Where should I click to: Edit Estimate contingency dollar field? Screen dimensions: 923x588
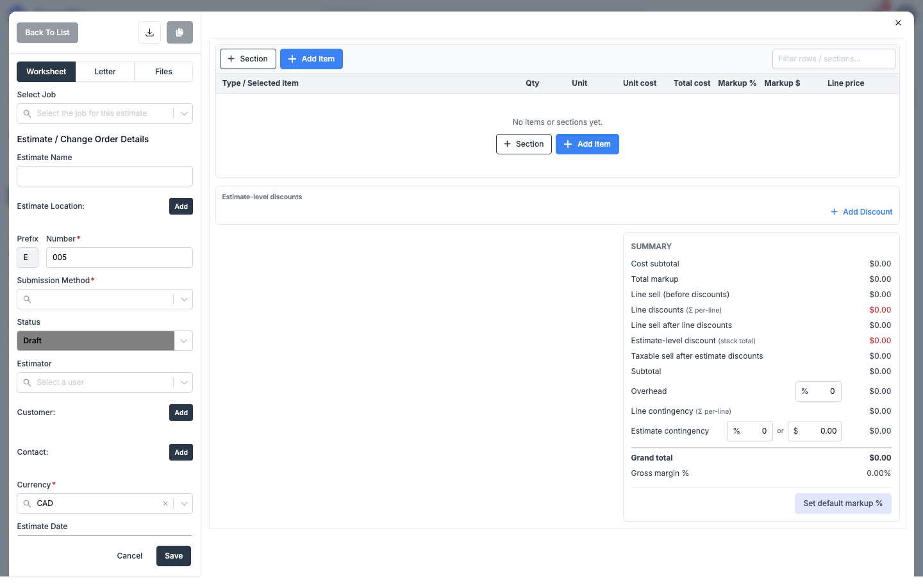coord(815,431)
